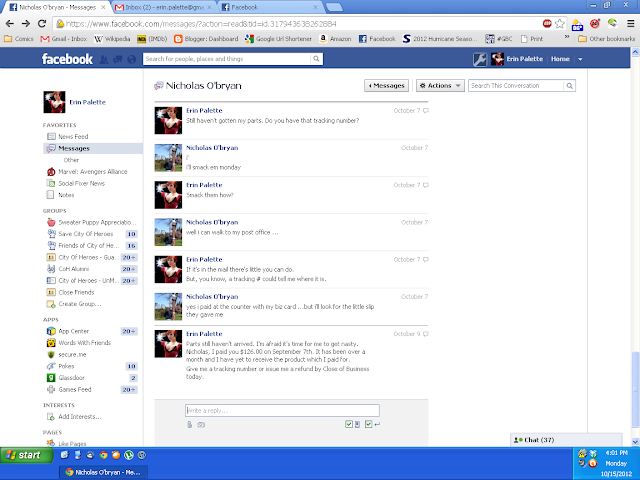This screenshot has width=640, height=480.
Task: Open account dropdown arrow next to Home
Action: click(x=580, y=60)
